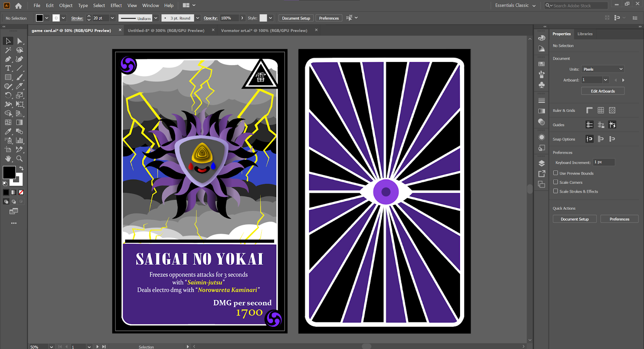Choose the Magic Wand tool
The image size is (644, 349).
click(8, 50)
